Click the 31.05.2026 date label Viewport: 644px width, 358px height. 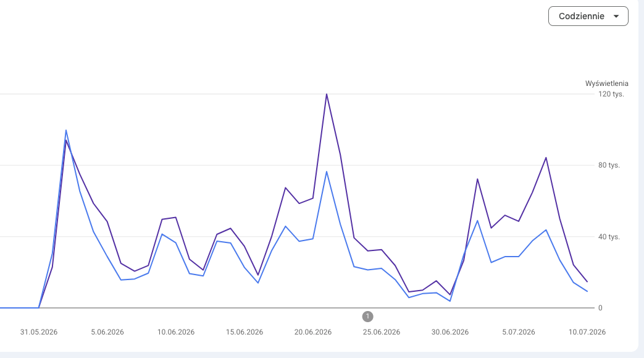click(39, 332)
